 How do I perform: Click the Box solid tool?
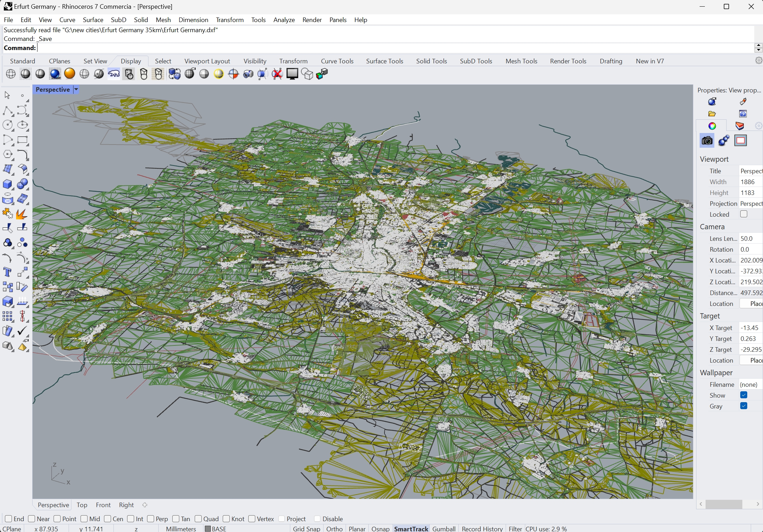pyautogui.click(x=7, y=184)
